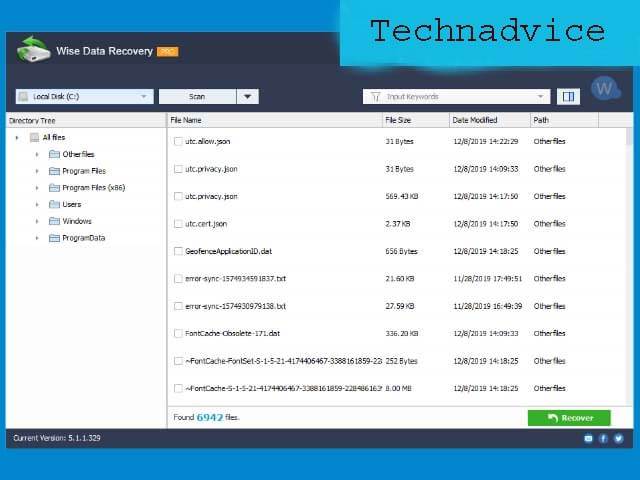Screen dimensions: 640x480
Task: Click the 6942 found files count
Action: tap(210, 417)
